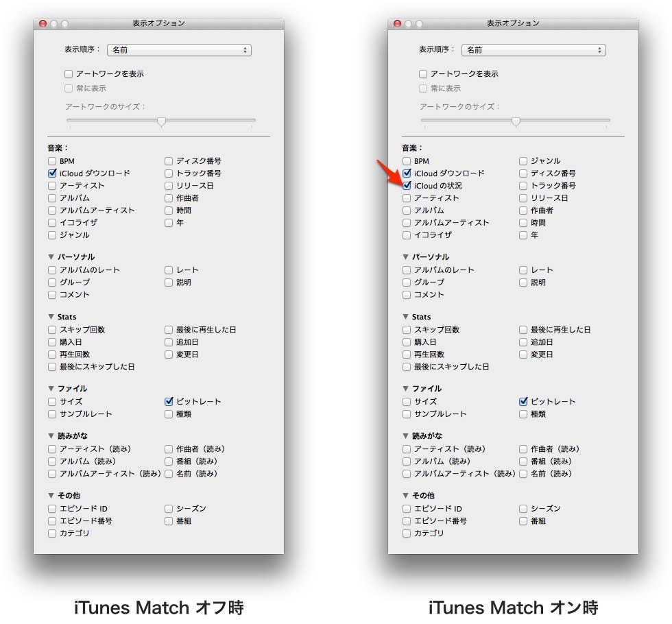Check グループ in right window

407,283
